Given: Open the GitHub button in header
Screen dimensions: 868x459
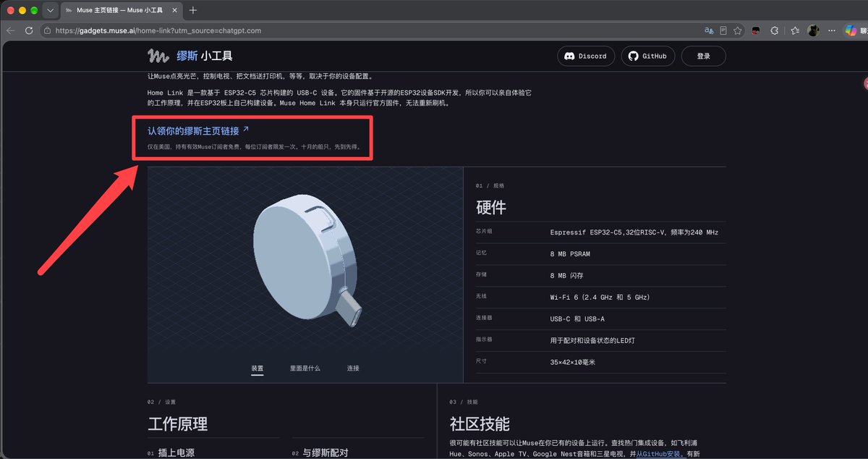Looking at the screenshot, I should [648, 56].
